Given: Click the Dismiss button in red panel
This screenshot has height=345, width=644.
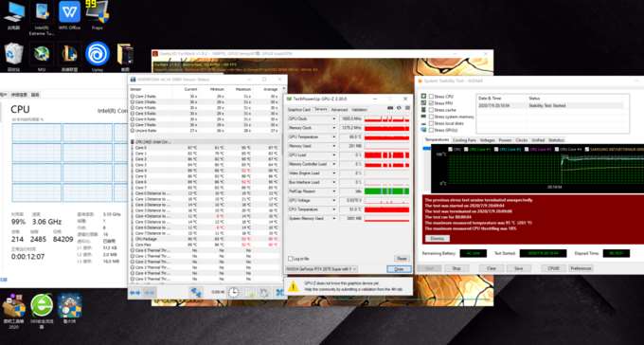Looking at the screenshot, I should [438, 239].
